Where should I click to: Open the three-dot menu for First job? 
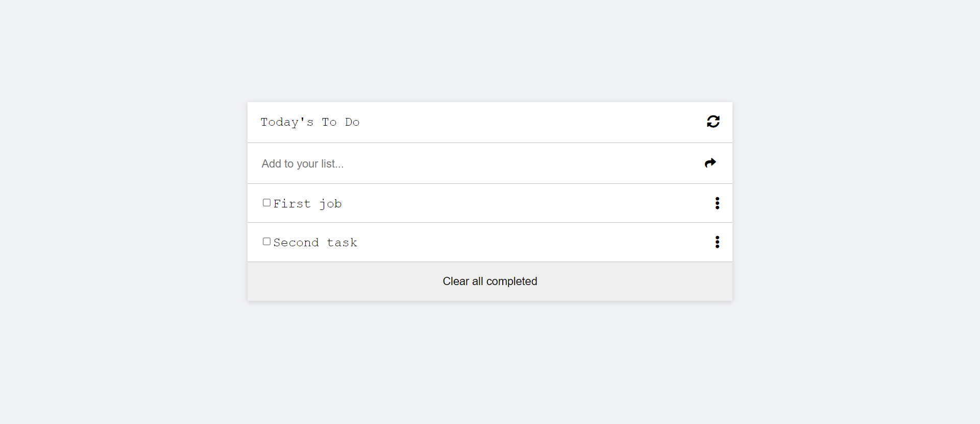coord(717,203)
